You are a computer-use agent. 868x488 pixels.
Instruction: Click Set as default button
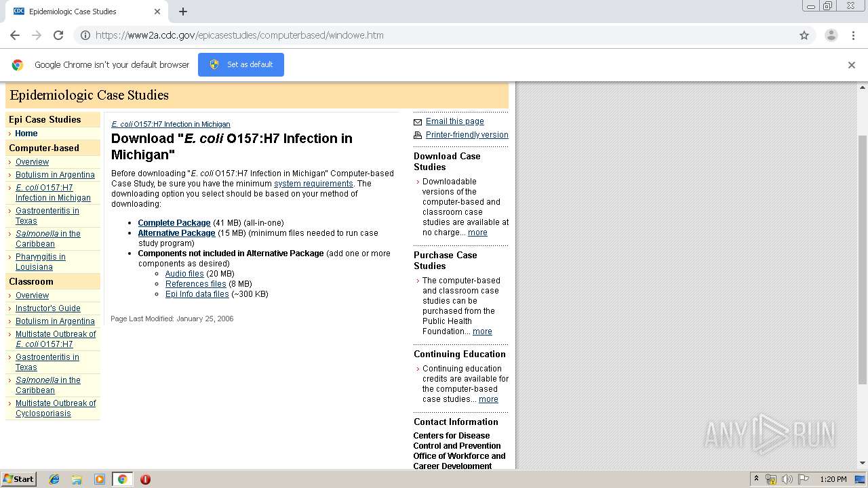point(241,64)
